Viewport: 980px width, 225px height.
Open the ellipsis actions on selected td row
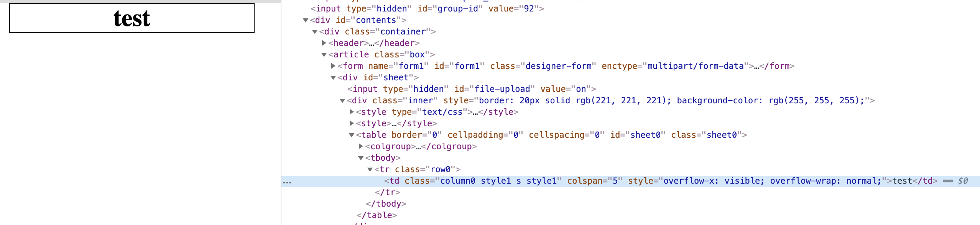coord(287,182)
